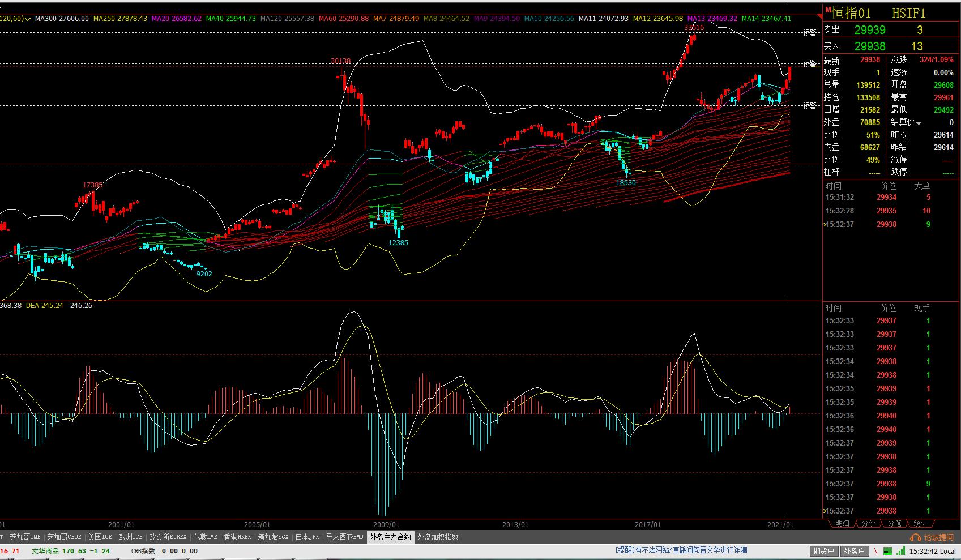961x560 pixels.
Task: Open the 马来西亚BMD exchange tab
Action: [x=345, y=537]
